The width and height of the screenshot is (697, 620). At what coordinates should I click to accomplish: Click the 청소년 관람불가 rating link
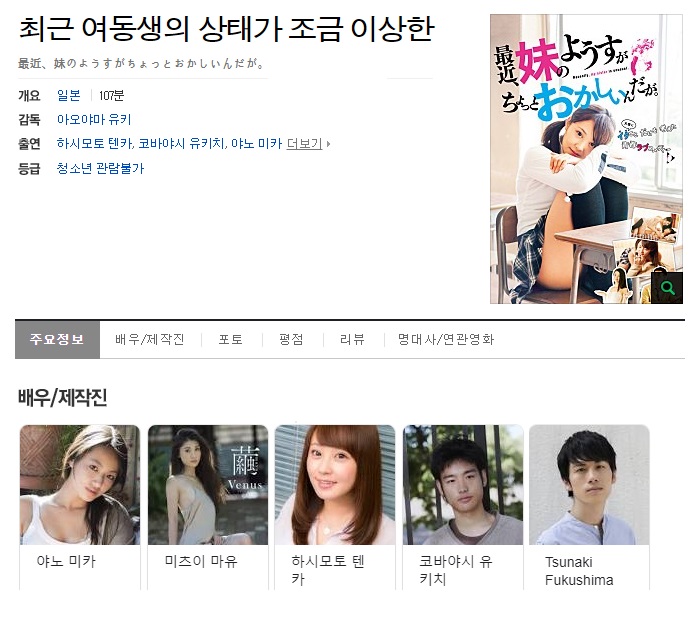tap(100, 168)
